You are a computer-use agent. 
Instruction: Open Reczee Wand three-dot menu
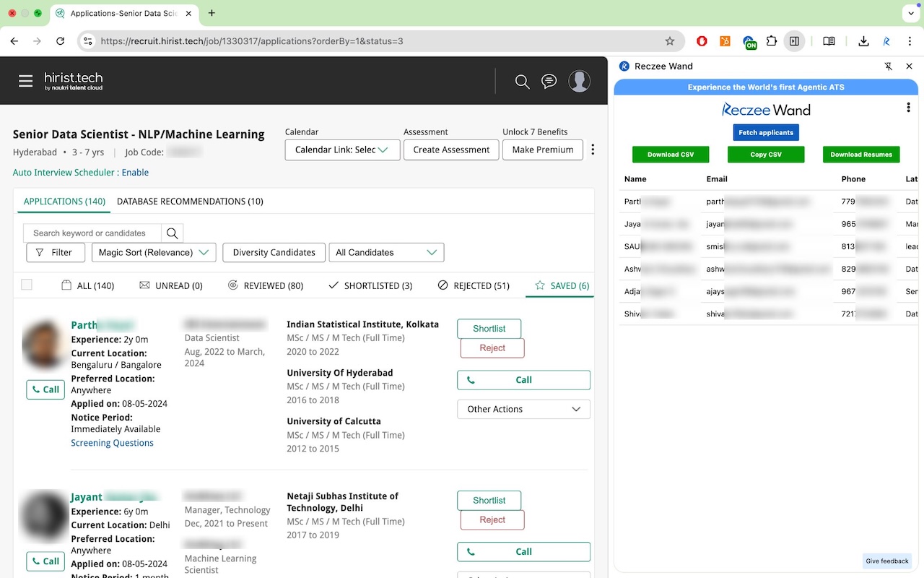click(x=908, y=108)
